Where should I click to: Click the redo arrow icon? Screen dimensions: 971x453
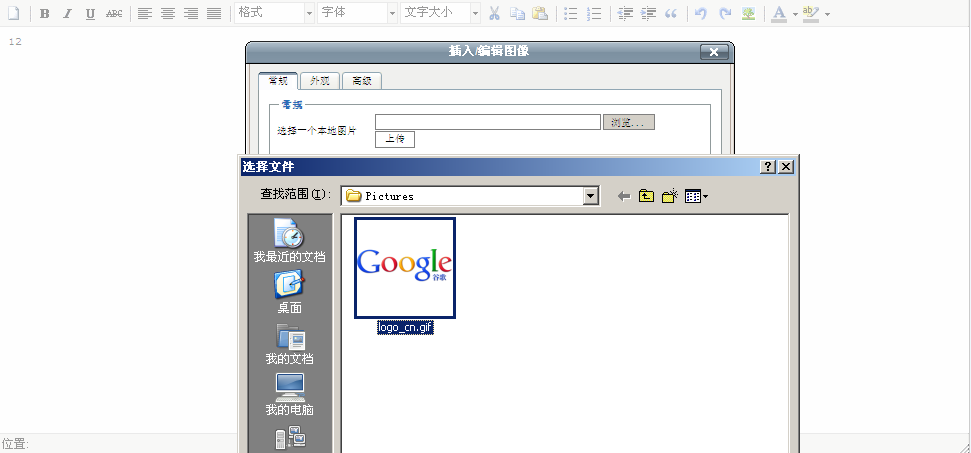[x=725, y=13]
